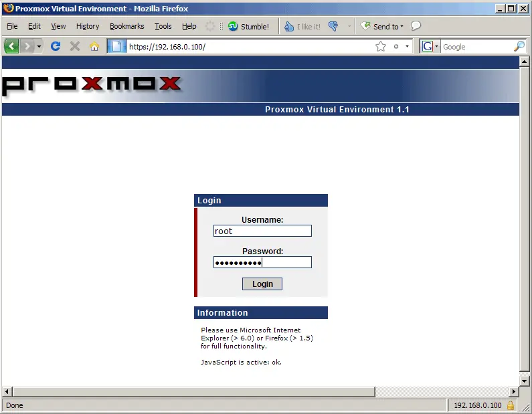Open the address bar history dropdown
This screenshot has width=532, height=414.
tap(407, 46)
